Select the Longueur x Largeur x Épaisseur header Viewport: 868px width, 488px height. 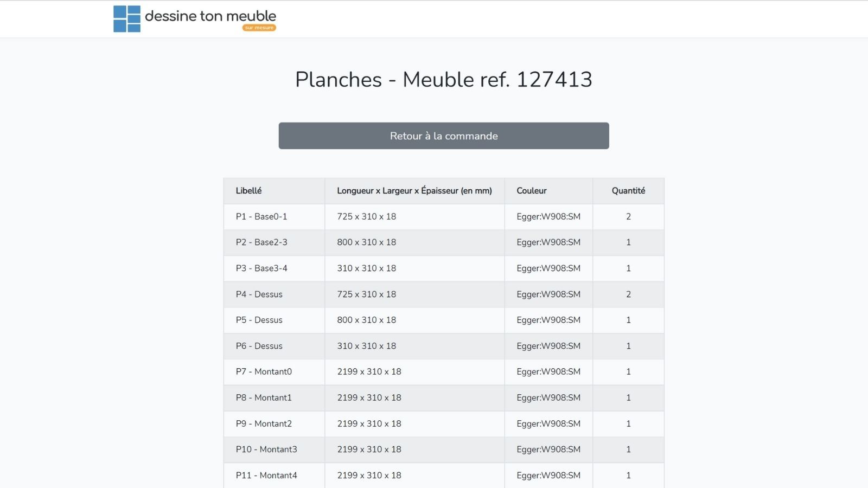pos(414,191)
